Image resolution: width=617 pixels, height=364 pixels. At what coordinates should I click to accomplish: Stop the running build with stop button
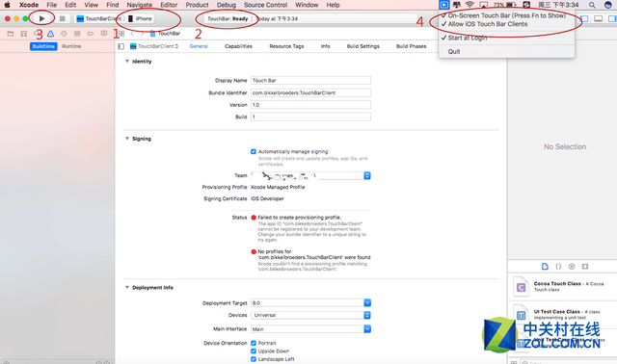[62, 18]
